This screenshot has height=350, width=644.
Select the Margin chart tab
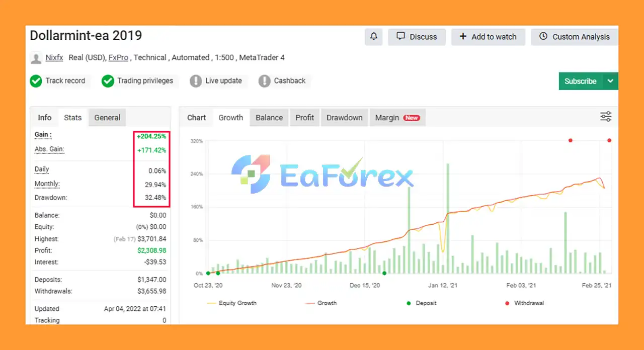coord(397,118)
